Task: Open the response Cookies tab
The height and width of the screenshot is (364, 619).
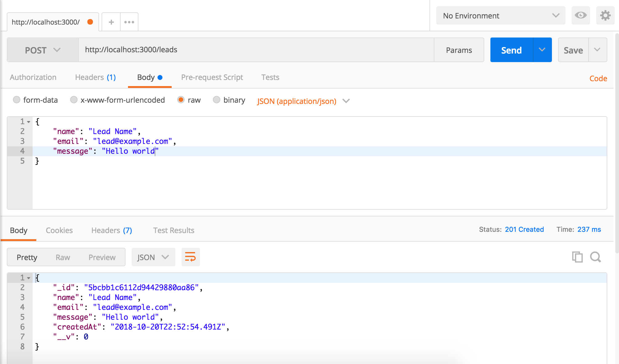Action: (x=59, y=230)
